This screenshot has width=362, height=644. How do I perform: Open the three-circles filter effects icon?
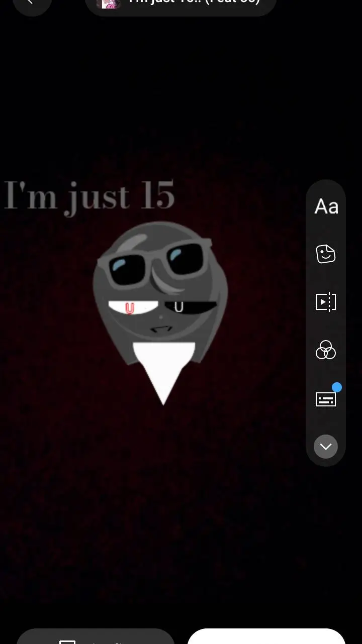(326, 350)
